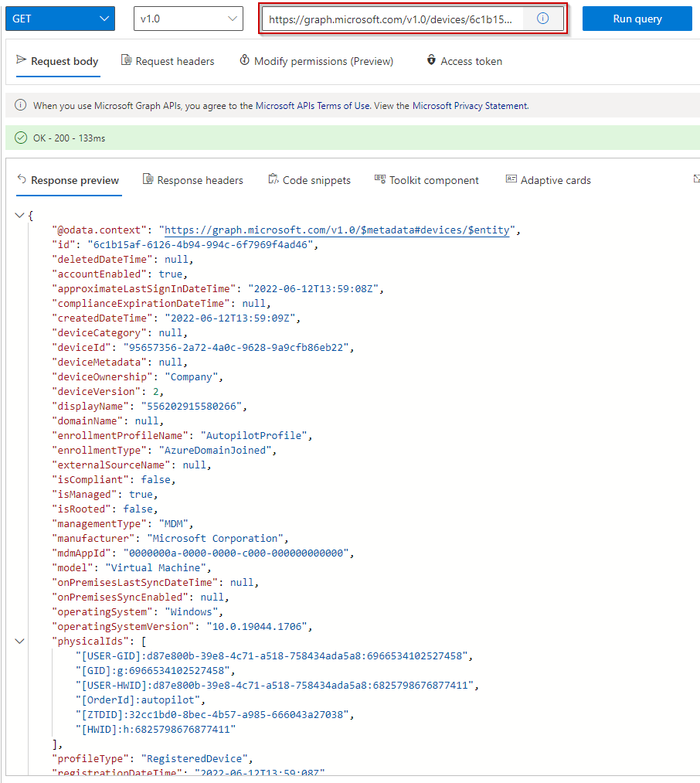Click the info icon in URL field
The height and width of the screenshot is (783, 700).
(542, 19)
